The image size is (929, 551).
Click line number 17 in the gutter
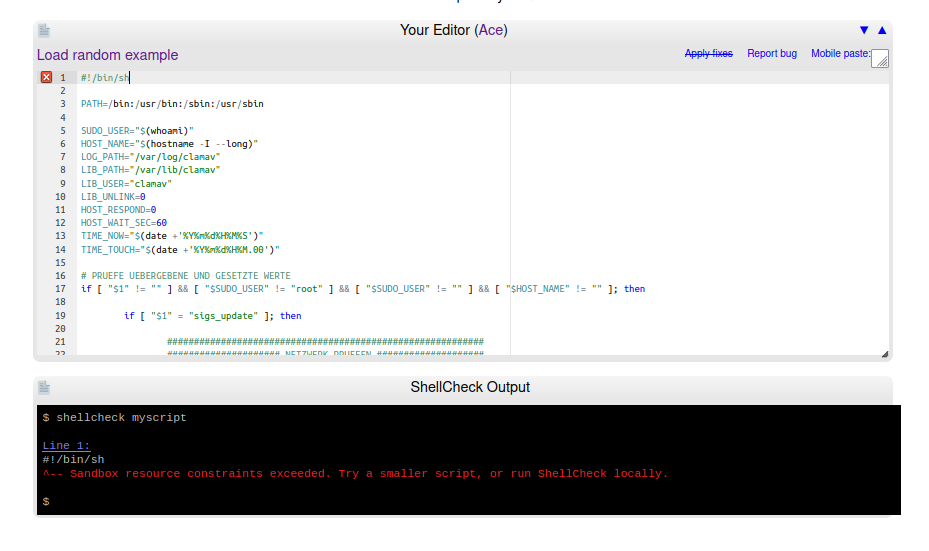[60, 289]
